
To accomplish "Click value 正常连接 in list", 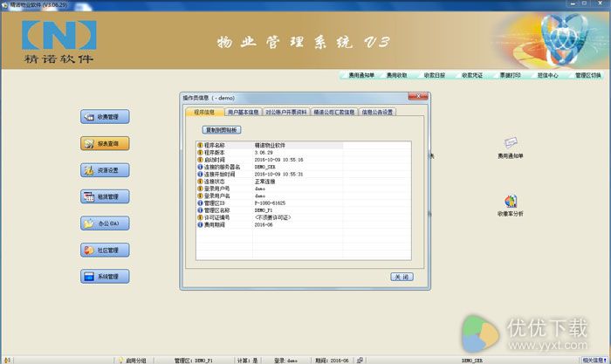I will click(265, 182).
